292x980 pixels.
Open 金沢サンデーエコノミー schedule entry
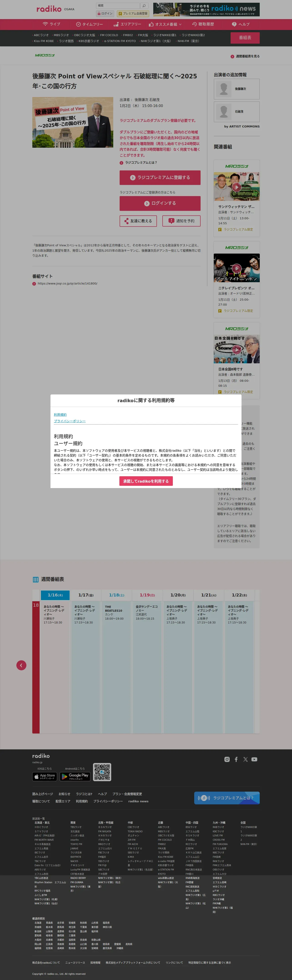coord(147,613)
